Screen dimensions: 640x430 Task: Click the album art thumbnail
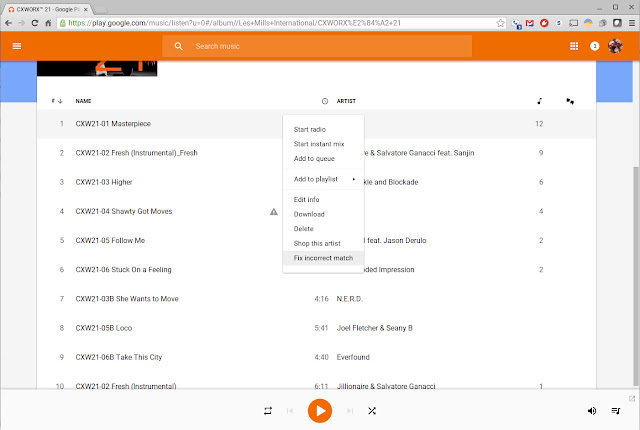(x=97, y=68)
